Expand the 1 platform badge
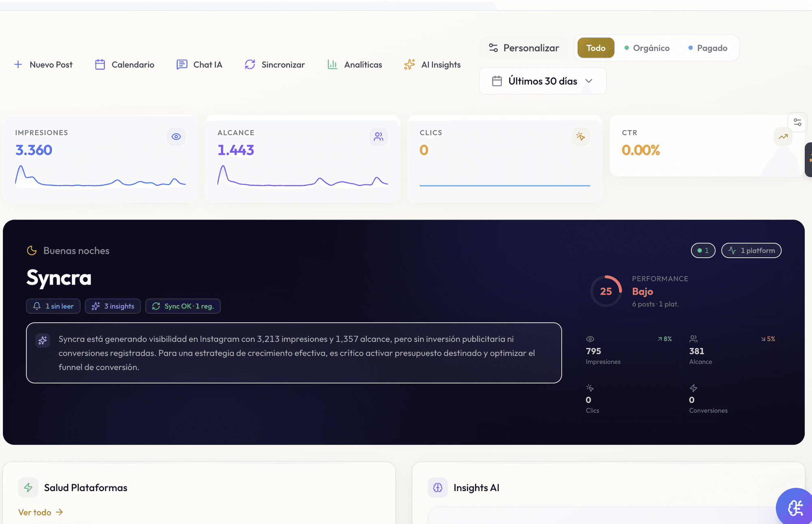The width and height of the screenshot is (812, 524). [751, 250]
